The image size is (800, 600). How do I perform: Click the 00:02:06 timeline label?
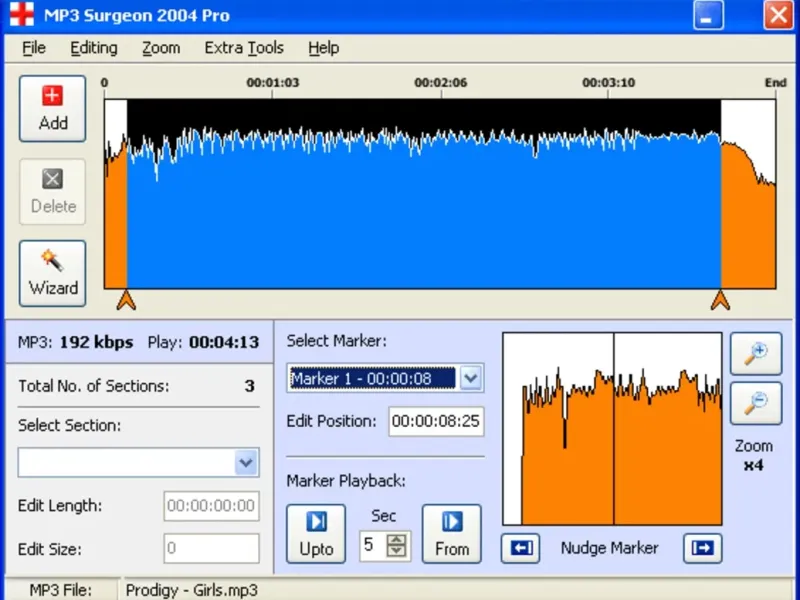click(x=440, y=83)
